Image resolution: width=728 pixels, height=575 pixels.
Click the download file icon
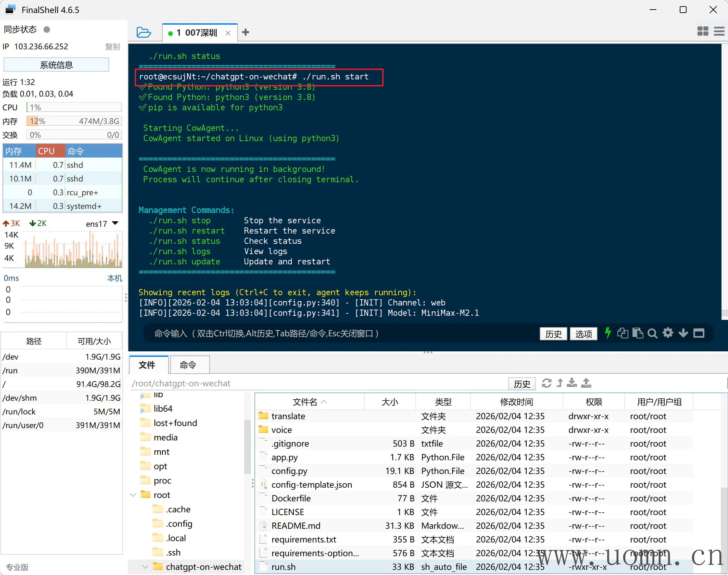point(572,383)
